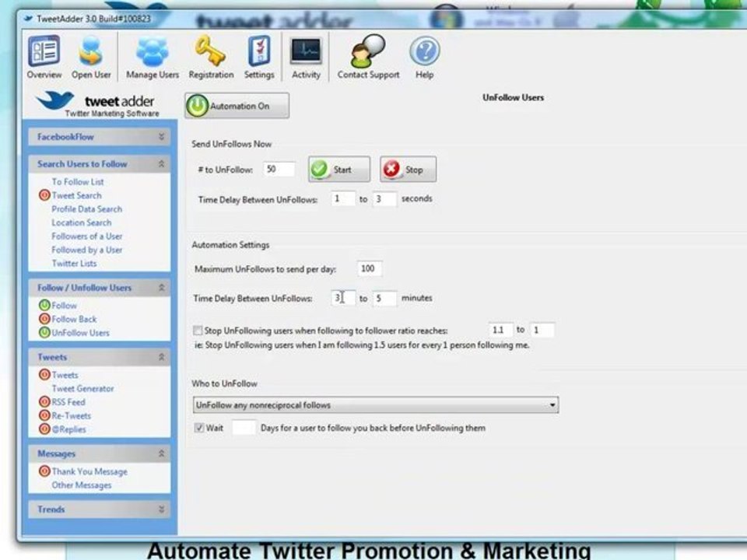This screenshot has width=747, height=560.
Task: Click the red status icon beside @Replies
Action: click(x=44, y=429)
